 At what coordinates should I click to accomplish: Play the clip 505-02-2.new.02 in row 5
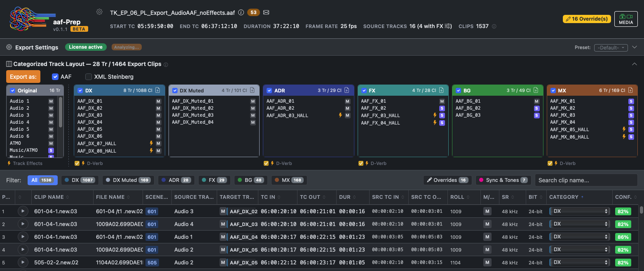click(23, 262)
